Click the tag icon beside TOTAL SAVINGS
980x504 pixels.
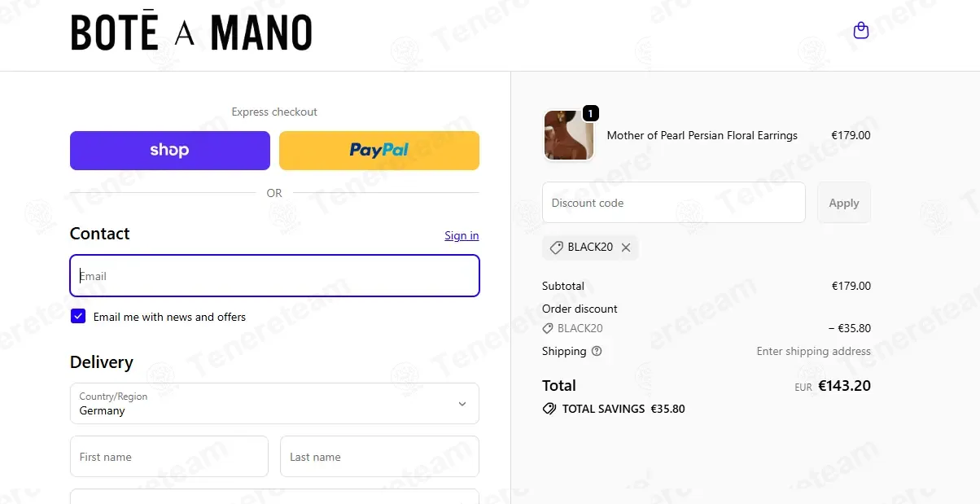pyautogui.click(x=549, y=409)
